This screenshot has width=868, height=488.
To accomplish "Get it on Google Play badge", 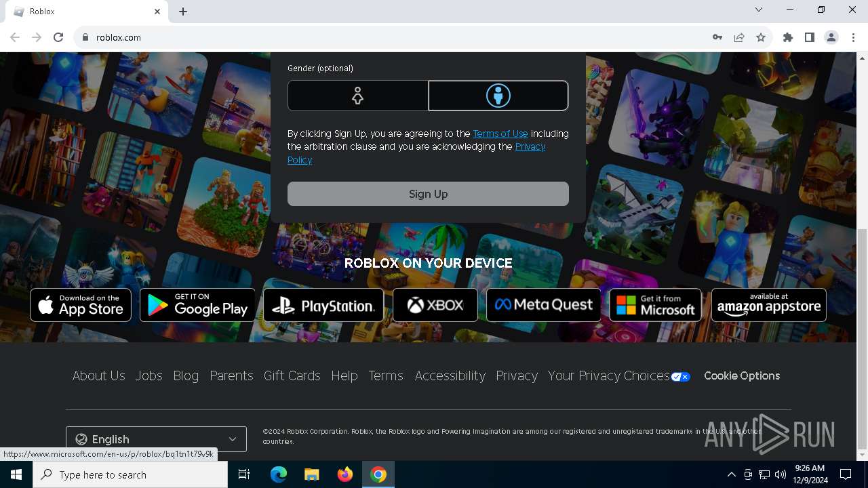I will tap(197, 305).
